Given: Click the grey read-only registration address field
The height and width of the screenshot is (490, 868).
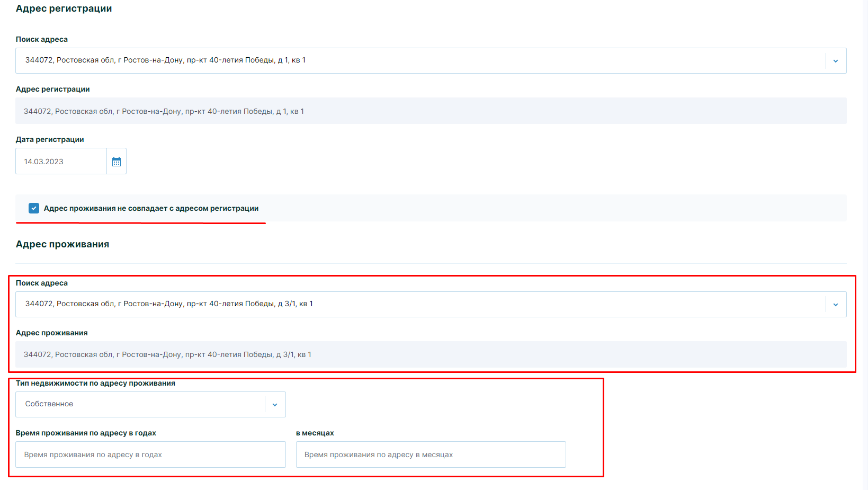Looking at the screenshot, I should (x=430, y=111).
